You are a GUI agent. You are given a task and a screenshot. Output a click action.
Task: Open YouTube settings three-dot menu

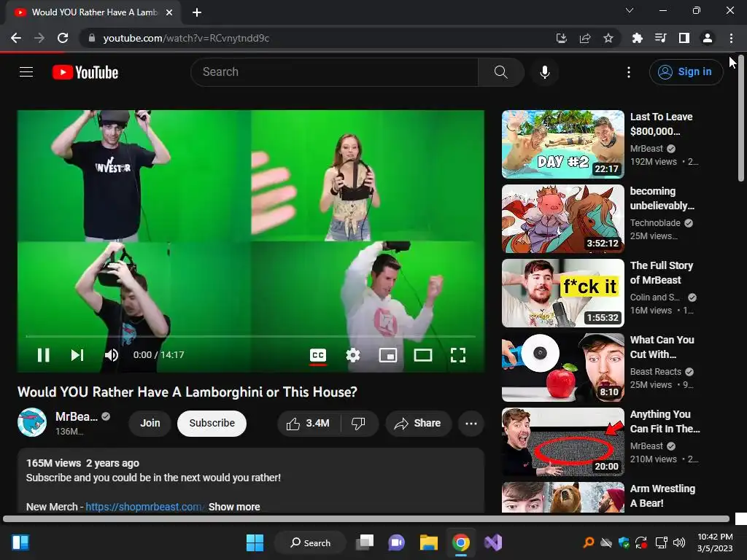click(629, 72)
